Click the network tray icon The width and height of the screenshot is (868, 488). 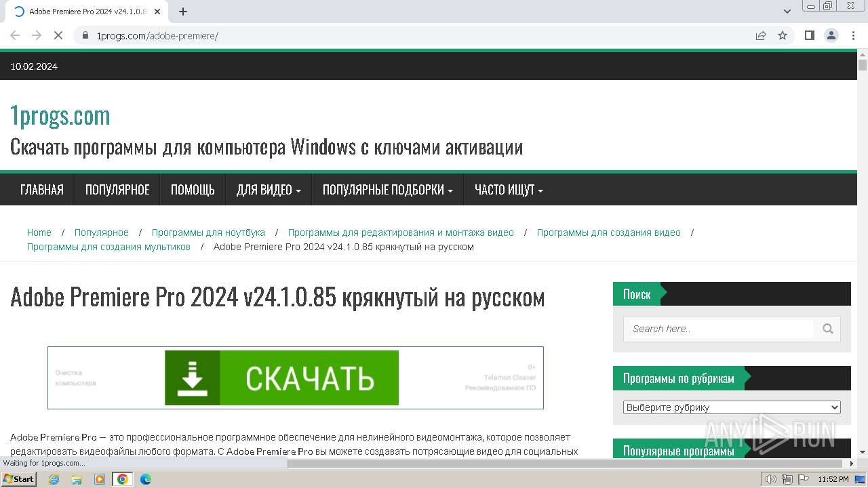(x=787, y=479)
